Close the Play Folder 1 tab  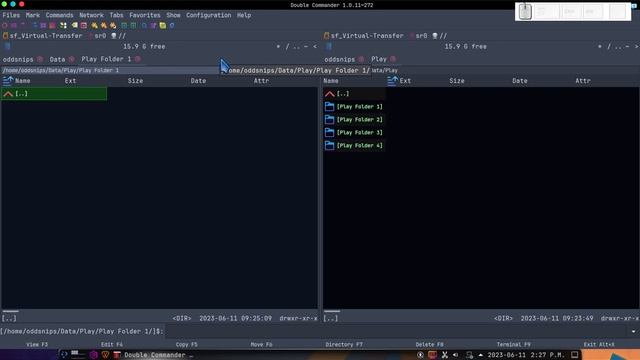point(138,59)
